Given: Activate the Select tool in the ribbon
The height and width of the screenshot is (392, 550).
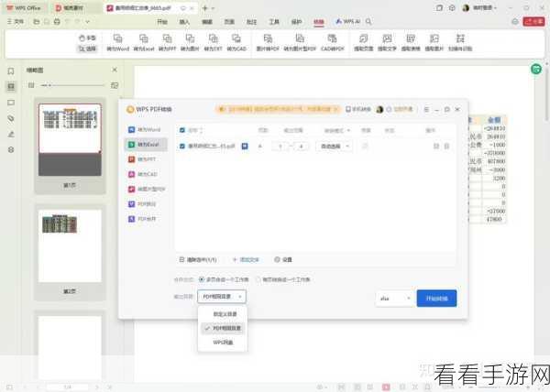Looking at the screenshot, I should [x=87, y=49].
